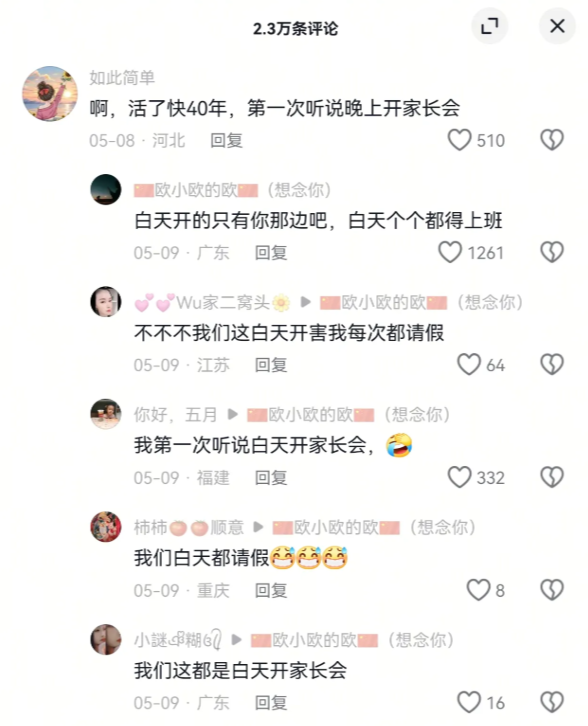Dislike the reply with 1261 likes

(x=552, y=252)
